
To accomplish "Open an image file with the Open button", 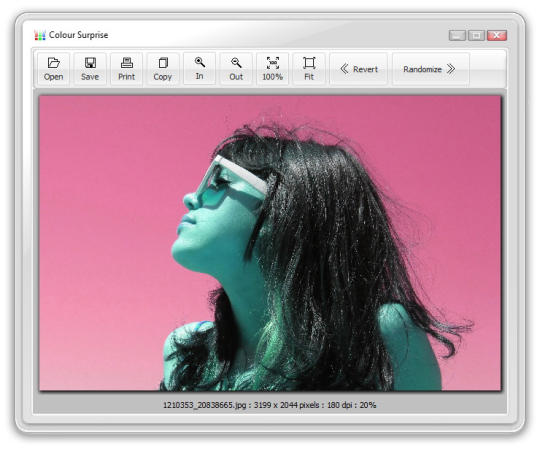I will point(53,69).
